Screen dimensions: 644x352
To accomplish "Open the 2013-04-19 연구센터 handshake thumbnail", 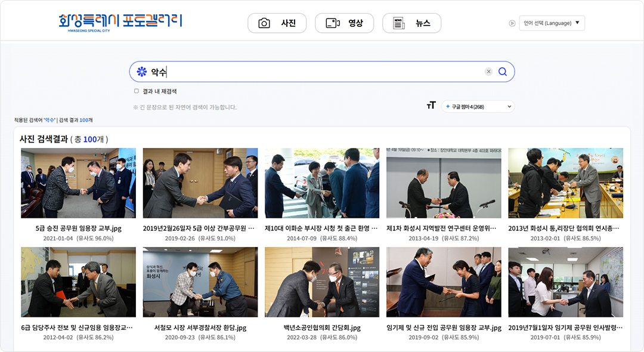I will pos(444,183).
